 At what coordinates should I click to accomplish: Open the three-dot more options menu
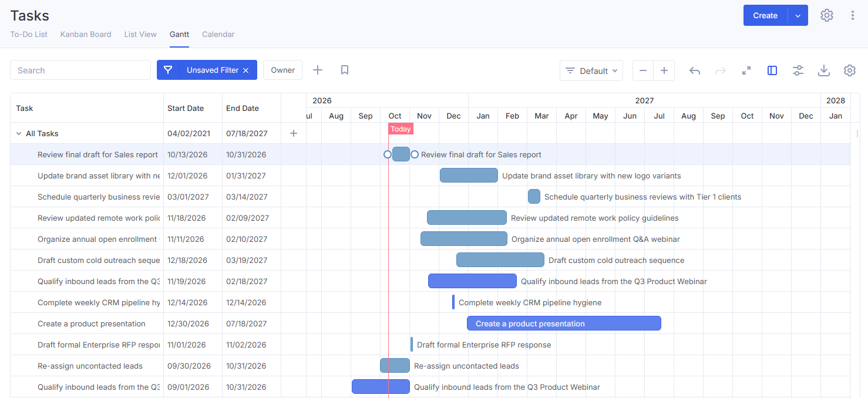853,15
